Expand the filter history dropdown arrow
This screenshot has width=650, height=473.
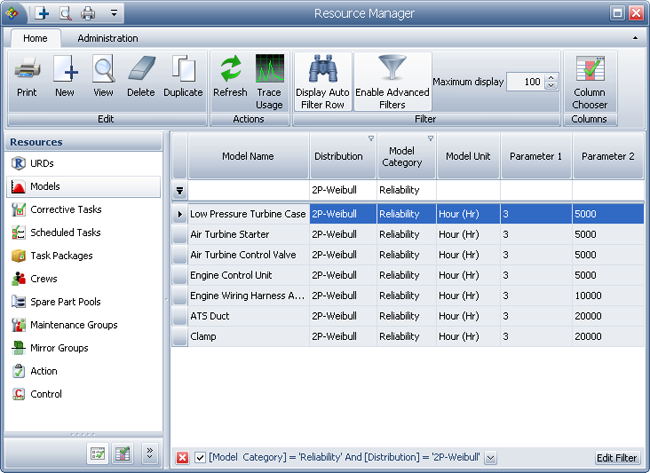click(x=490, y=458)
